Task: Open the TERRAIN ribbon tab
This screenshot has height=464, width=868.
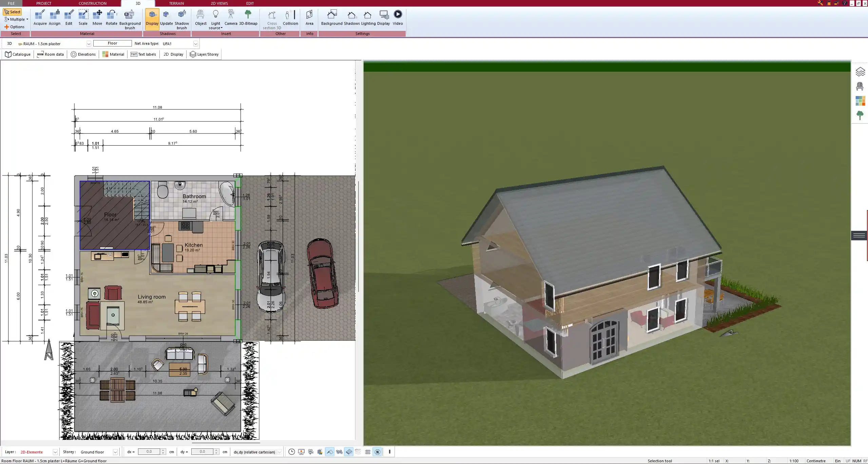Action: tap(176, 3)
